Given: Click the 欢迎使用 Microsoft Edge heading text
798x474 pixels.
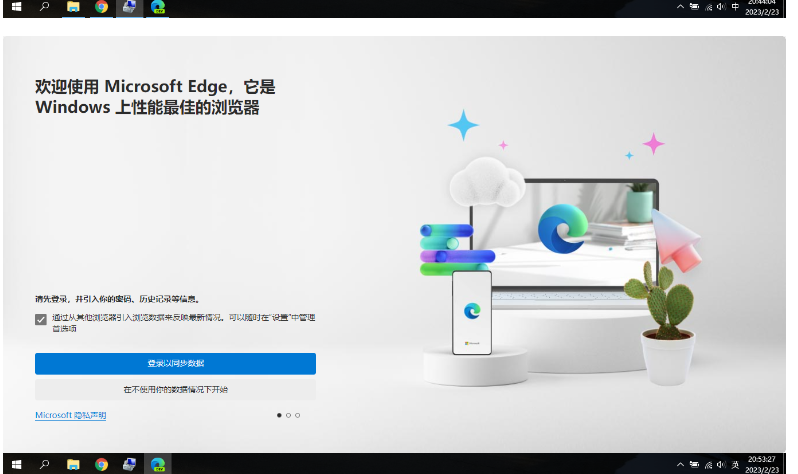Looking at the screenshot, I should 155,97.
